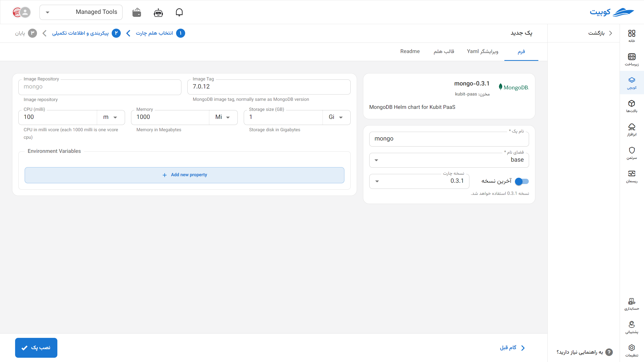Open the Managed Tools project dropdown

tap(81, 12)
